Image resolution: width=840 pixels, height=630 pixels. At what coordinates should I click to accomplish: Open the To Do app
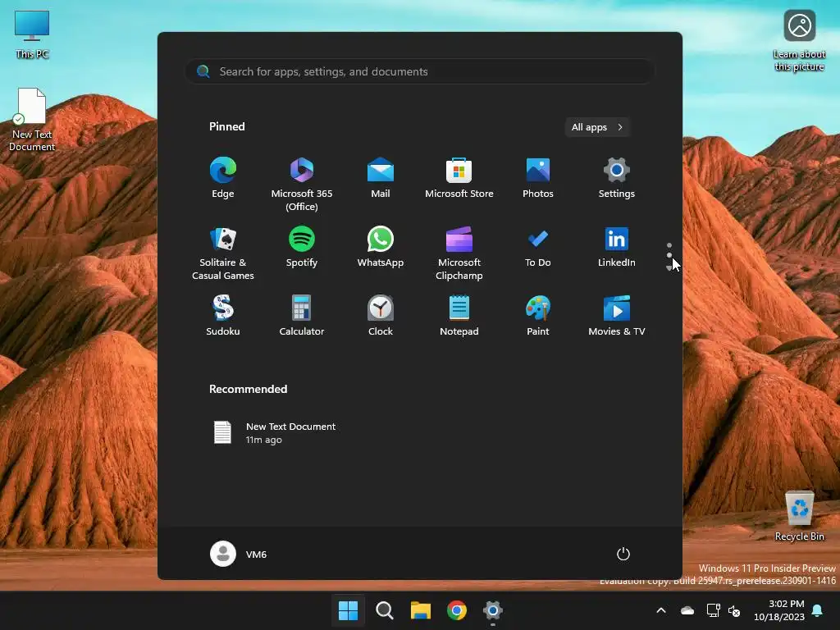[x=538, y=248]
